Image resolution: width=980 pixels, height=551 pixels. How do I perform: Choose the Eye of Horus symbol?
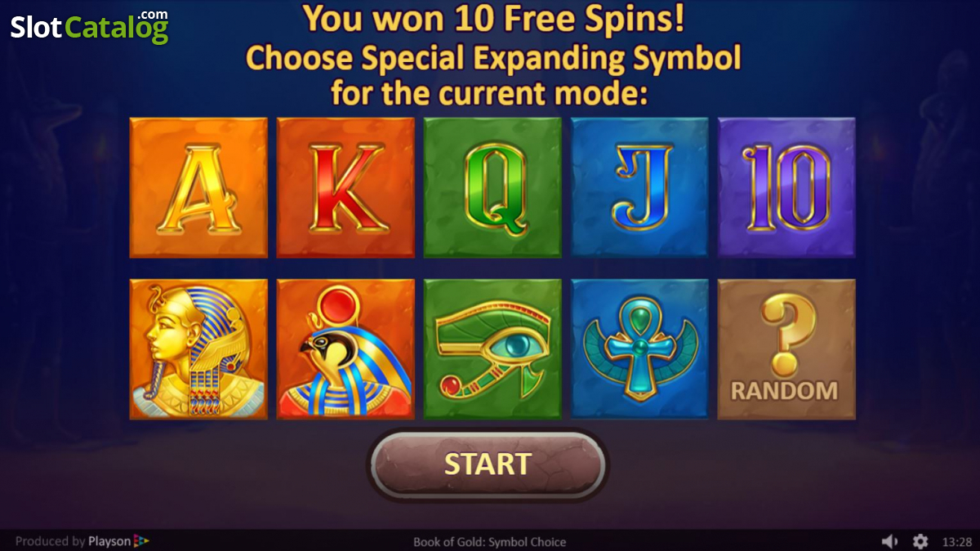(x=492, y=349)
